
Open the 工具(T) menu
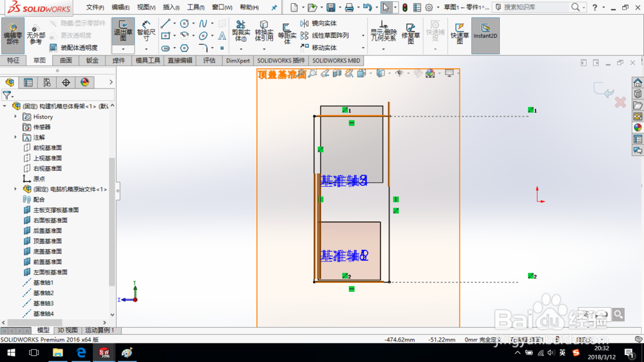click(196, 7)
